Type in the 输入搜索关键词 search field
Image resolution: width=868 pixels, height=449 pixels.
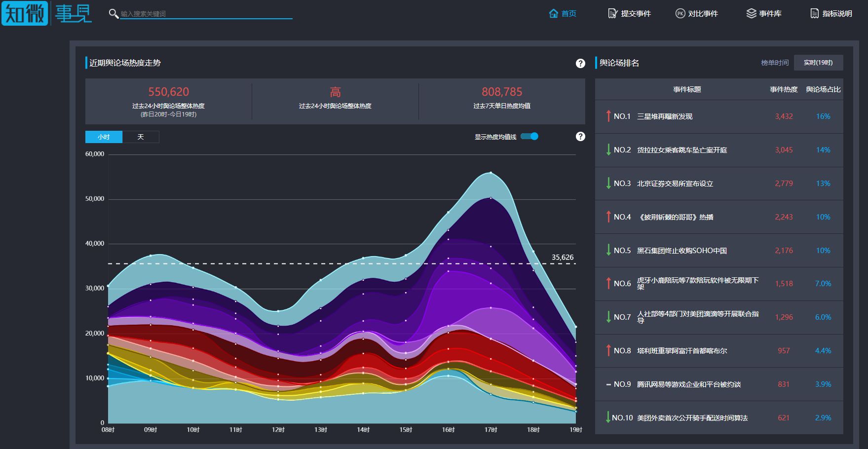[206, 14]
